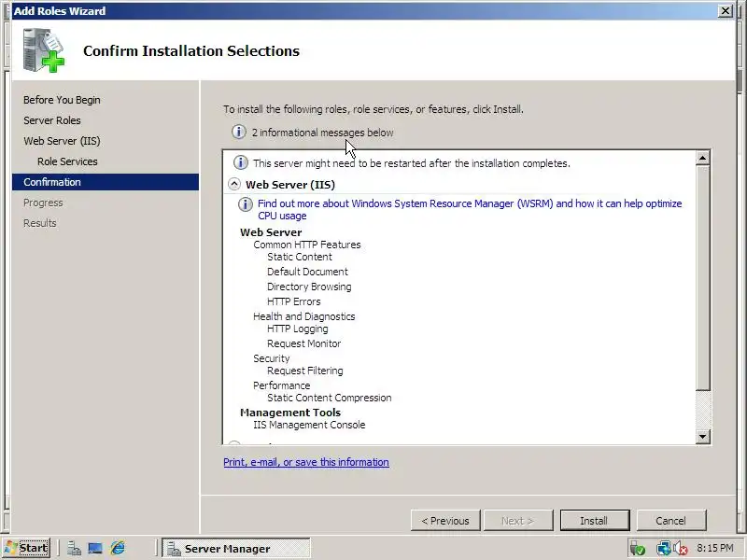The image size is (747, 560).
Task: Select the Server Roles step
Action: (52, 120)
